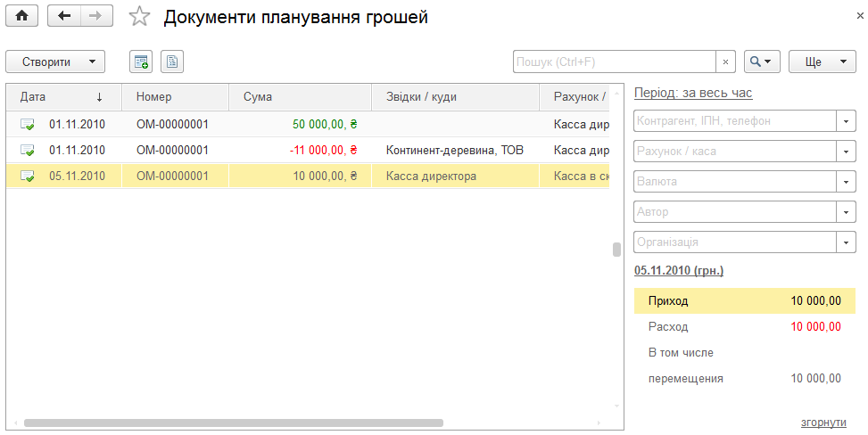Screen dimensions: 868x435
Task: Select the Континент-деревина, ТОВ cell
Action: click(x=455, y=150)
